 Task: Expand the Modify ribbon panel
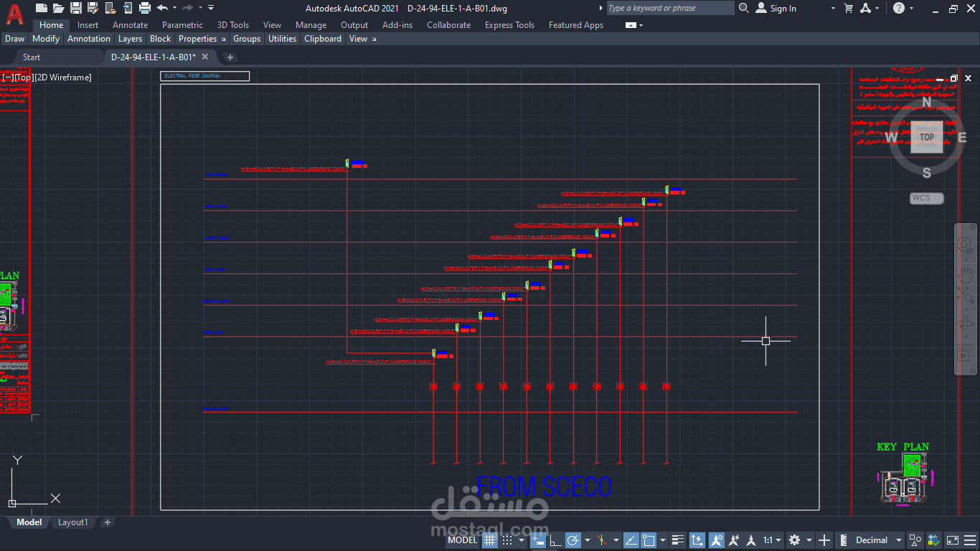point(46,39)
